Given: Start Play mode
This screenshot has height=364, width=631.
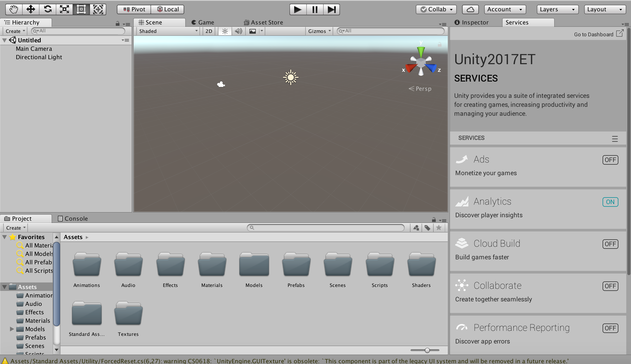Looking at the screenshot, I should click(x=298, y=9).
